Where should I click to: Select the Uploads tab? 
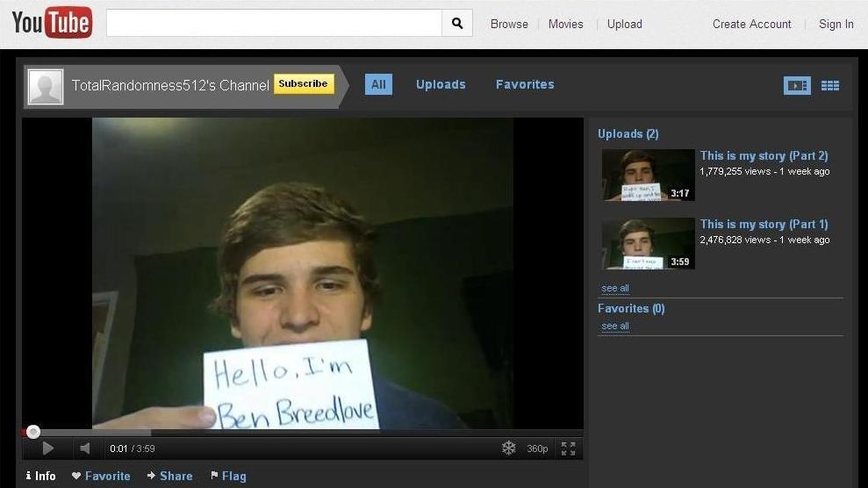(x=441, y=84)
